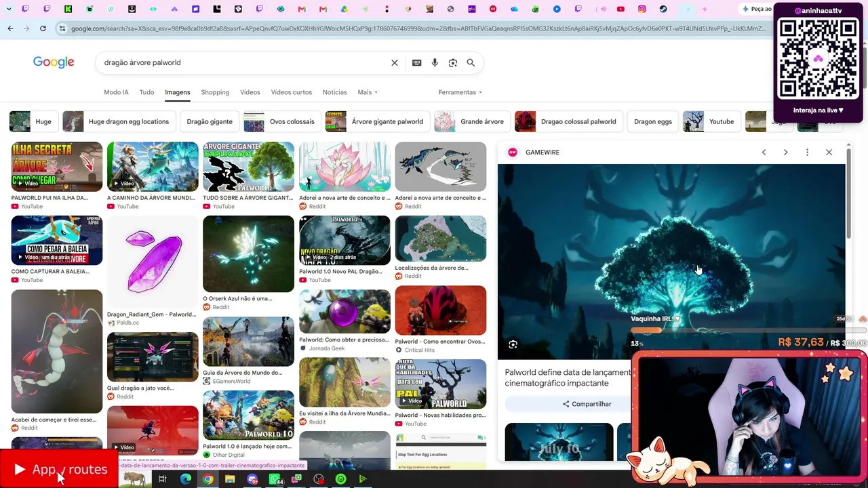Filter by Ovos colossais chip

282,122
